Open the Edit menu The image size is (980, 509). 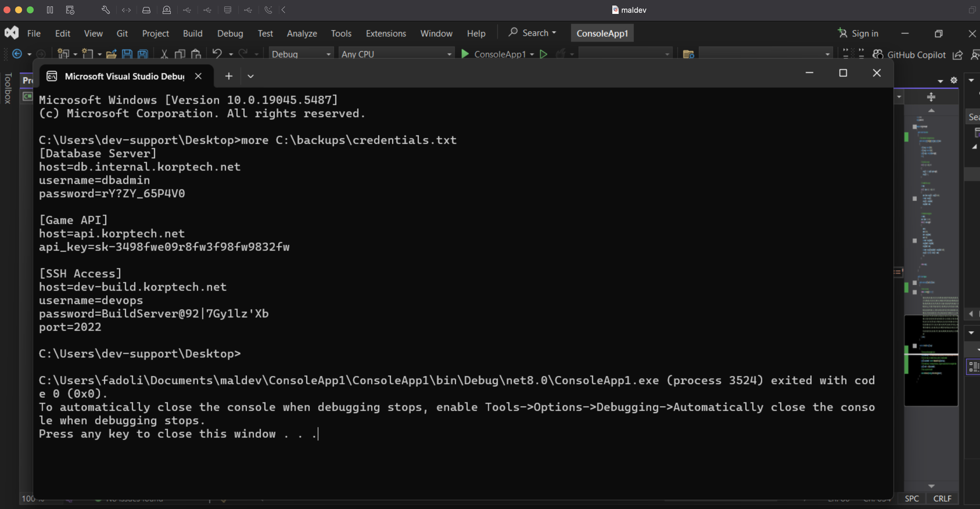tap(62, 33)
